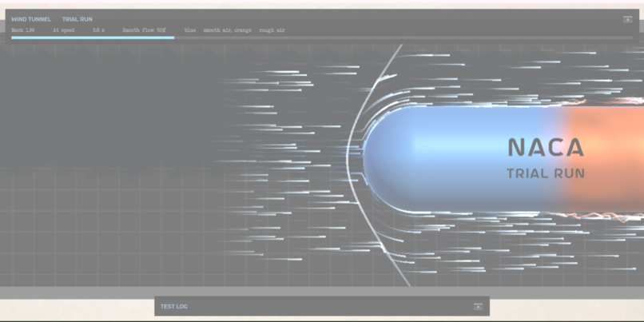Click the blue rounded nose of the capsule
This screenshot has width=644, height=322.
point(394,159)
